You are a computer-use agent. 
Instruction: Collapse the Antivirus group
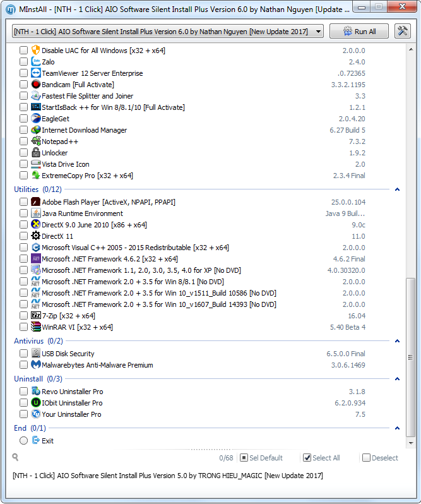pos(397,340)
